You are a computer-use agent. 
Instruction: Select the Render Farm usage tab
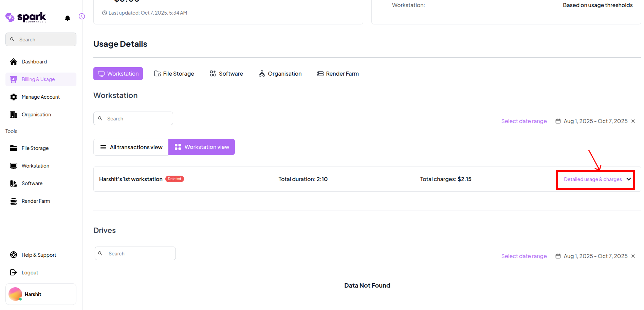(x=338, y=74)
